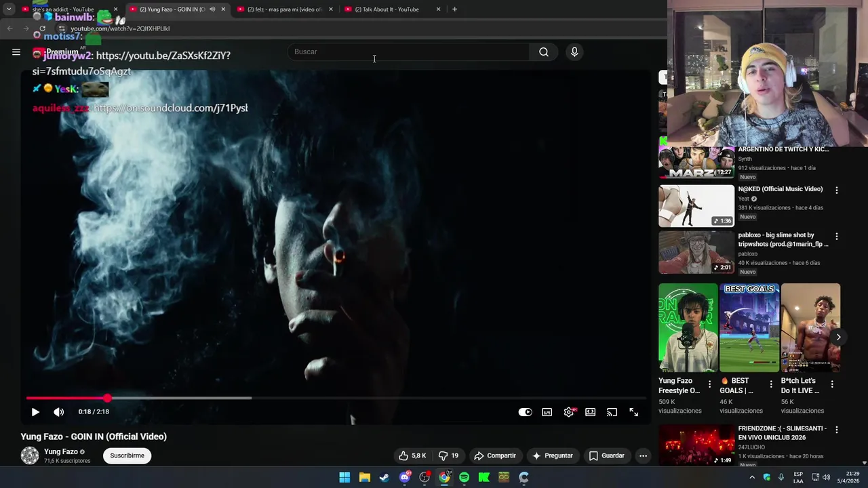The width and height of the screenshot is (868, 488).
Task: Open a new browser tab with plus
Action: (454, 9)
